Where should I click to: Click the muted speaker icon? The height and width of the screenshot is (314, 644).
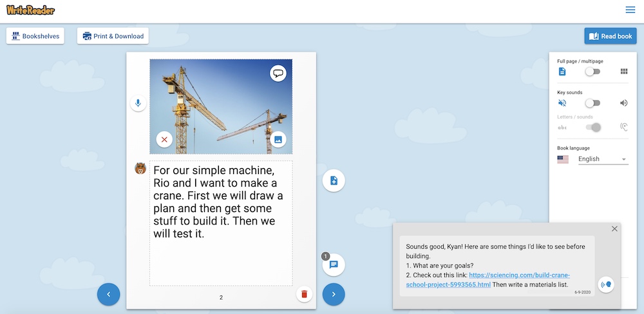tap(562, 103)
